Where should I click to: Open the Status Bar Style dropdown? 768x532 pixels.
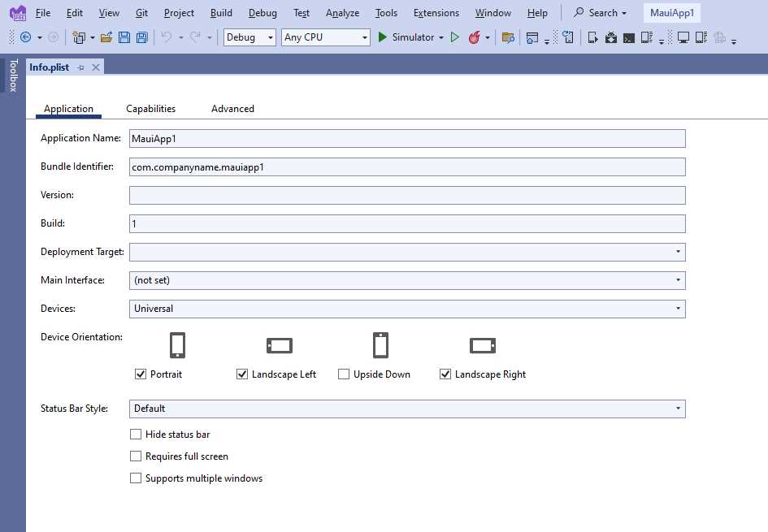[678, 409]
